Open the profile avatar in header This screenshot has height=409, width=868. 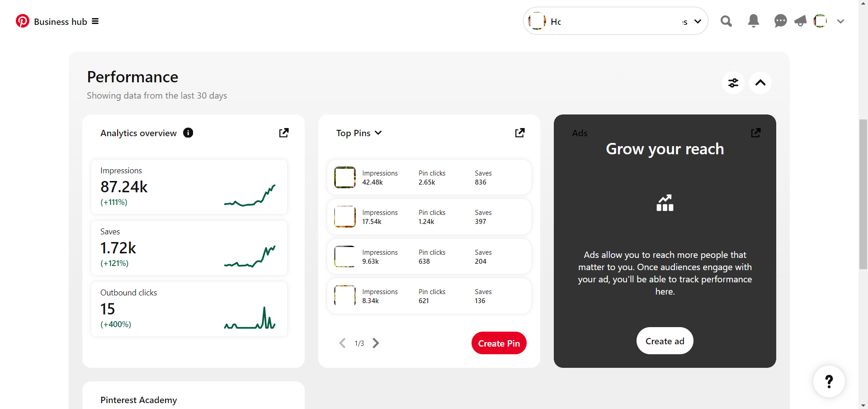click(820, 21)
